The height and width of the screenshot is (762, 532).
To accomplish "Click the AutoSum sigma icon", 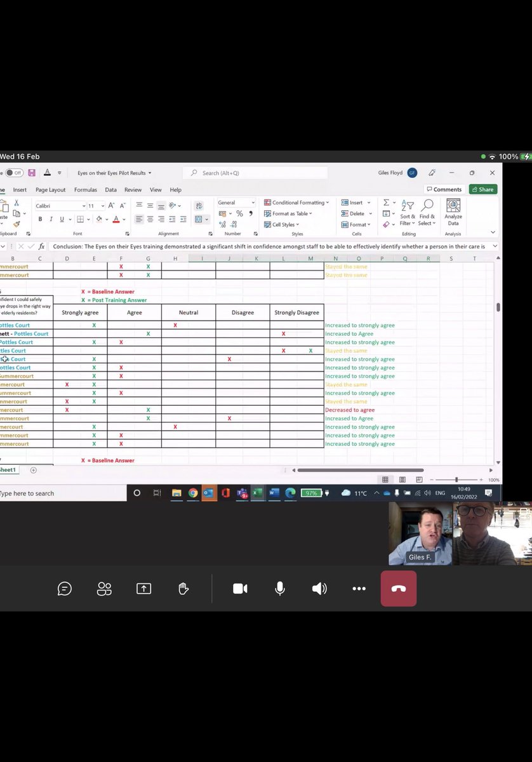I will 385,203.
